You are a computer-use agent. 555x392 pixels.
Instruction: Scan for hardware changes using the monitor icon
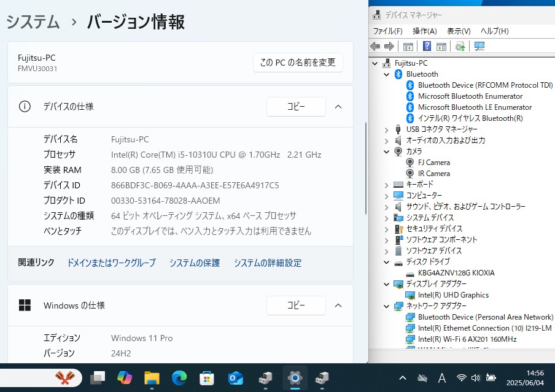click(479, 46)
